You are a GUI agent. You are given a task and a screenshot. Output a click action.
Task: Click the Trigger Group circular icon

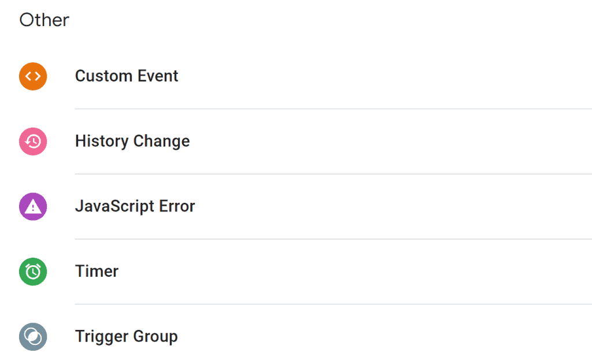coord(32,336)
